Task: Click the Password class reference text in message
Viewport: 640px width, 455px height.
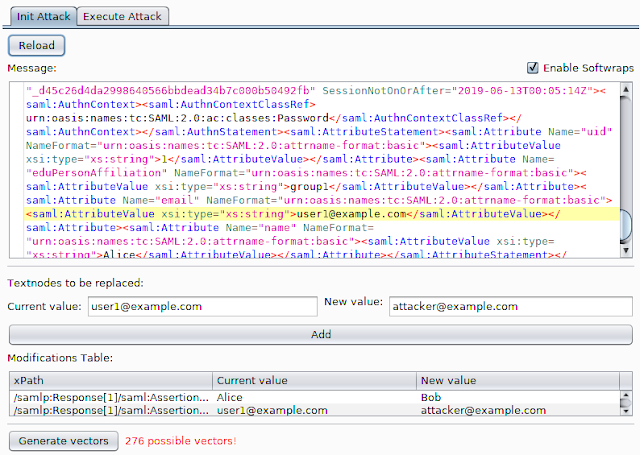Action: point(177,118)
